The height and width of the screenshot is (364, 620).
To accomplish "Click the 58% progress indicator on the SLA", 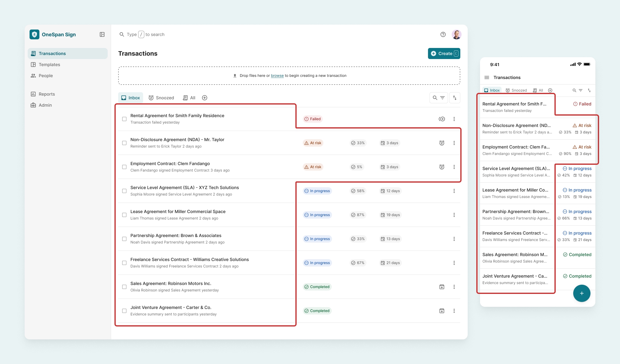I will pyautogui.click(x=358, y=191).
